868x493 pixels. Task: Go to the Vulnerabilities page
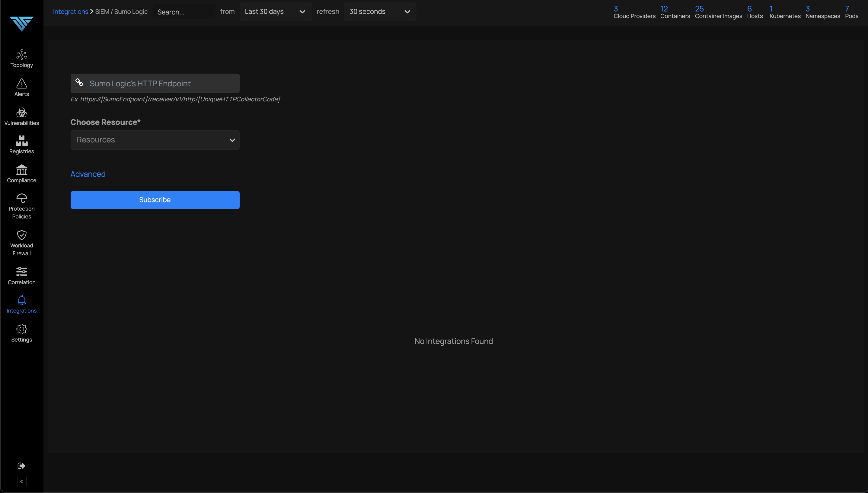tap(21, 116)
